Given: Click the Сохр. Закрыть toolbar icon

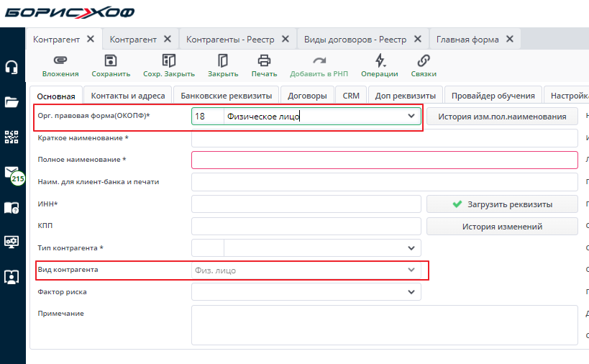Looking at the screenshot, I should 169,60.
